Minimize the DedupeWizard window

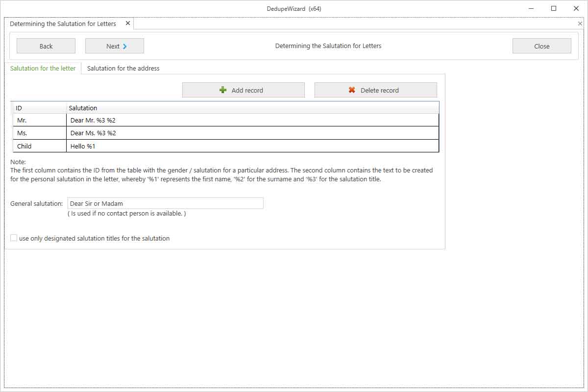[531, 8]
